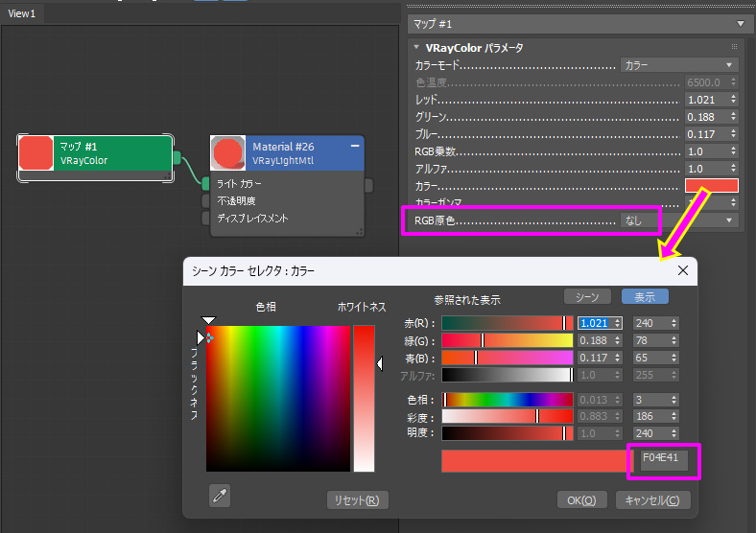Open the カラー red color swatch
The image size is (756, 533).
[x=712, y=186]
